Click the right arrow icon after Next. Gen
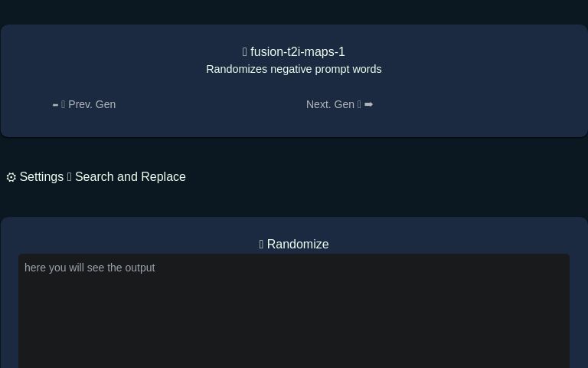588x368 pixels. (368, 104)
